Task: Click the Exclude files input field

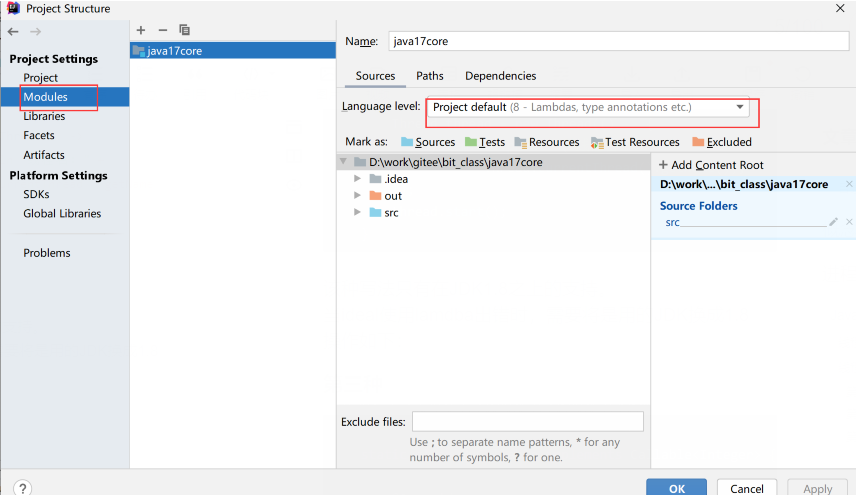Action: 528,422
